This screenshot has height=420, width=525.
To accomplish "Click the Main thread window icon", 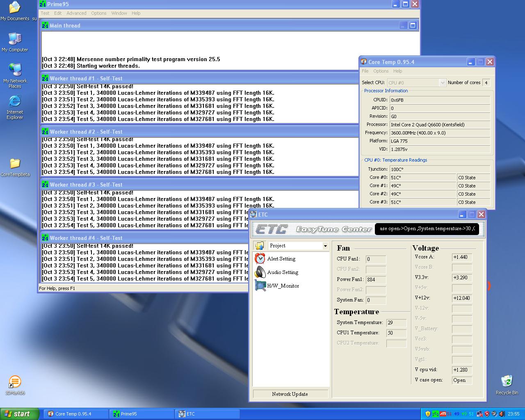I will (x=45, y=25).
